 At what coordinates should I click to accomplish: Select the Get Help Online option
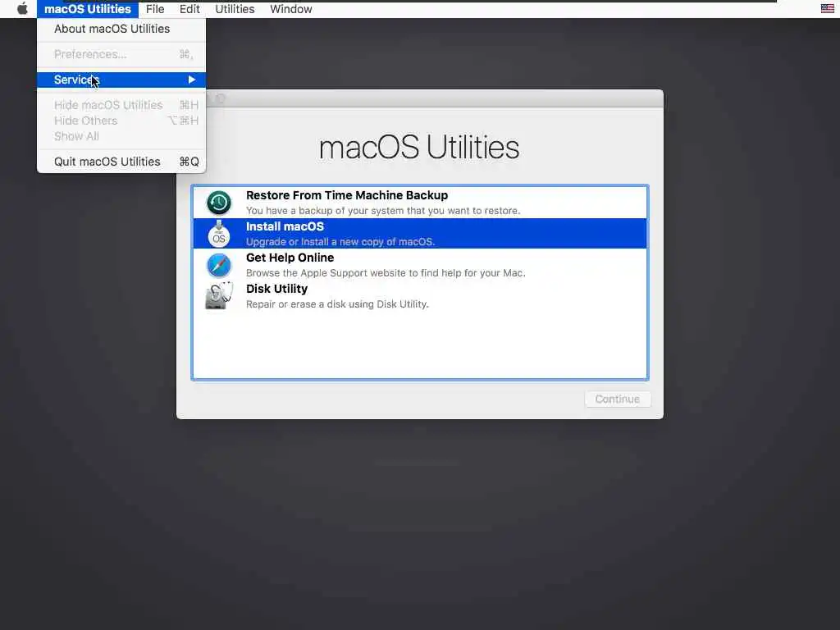[x=420, y=265]
